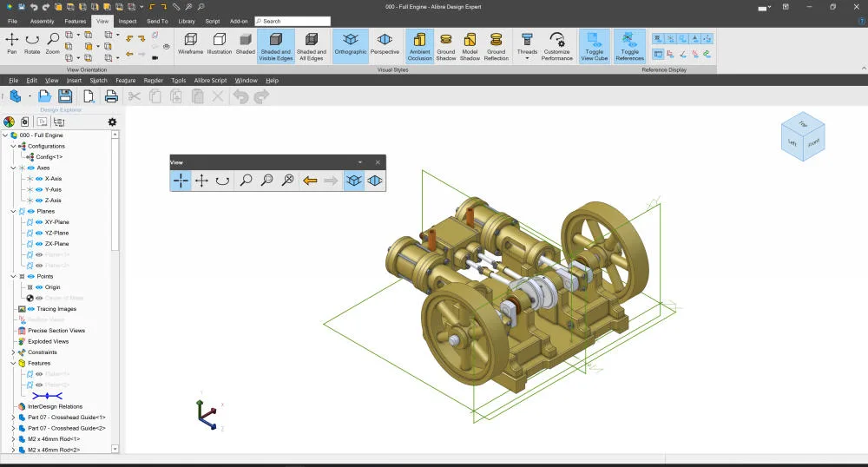The width and height of the screenshot is (868, 467).
Task: Select the Pan tool in ribbon
Action: click(12, 43)
